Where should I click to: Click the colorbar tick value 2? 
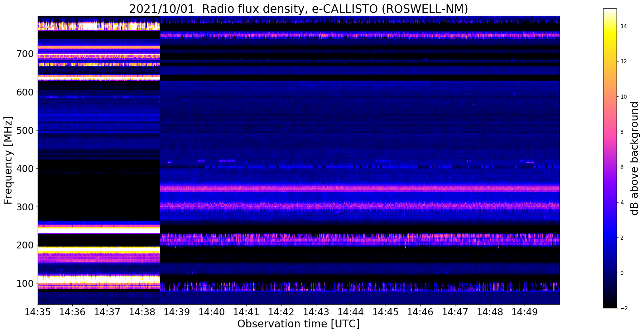622,238
